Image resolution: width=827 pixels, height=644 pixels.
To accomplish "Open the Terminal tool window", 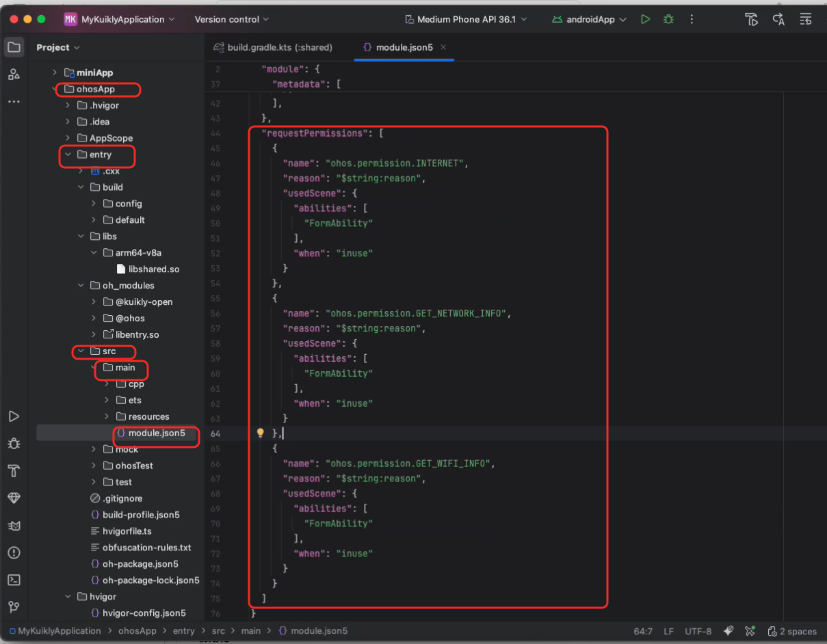I will [x=14, y=580].
